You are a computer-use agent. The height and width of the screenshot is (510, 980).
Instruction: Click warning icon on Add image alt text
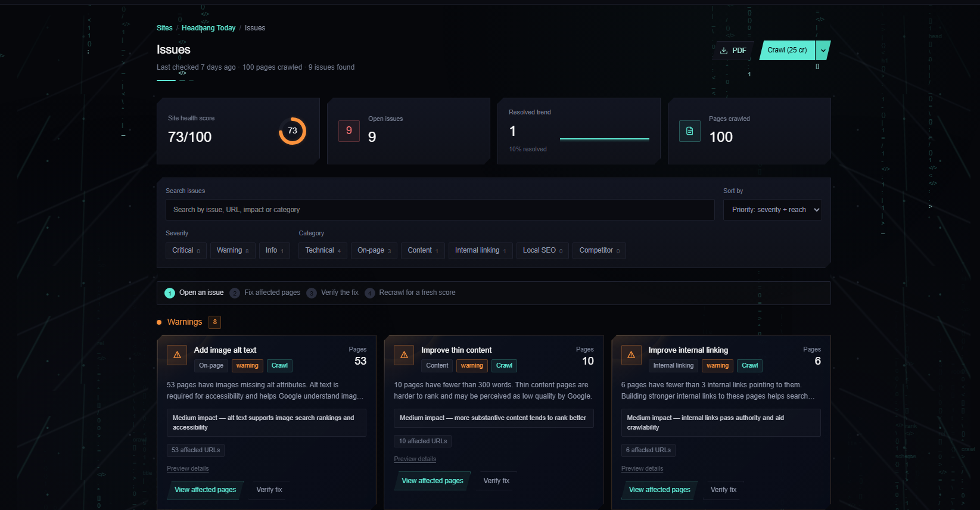[x=177, y=355]
